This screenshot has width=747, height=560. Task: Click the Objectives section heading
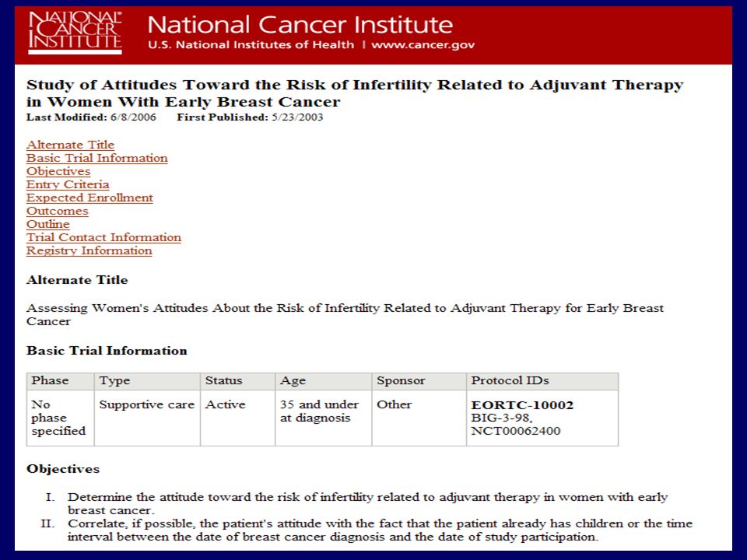click(x=63, y=469)
